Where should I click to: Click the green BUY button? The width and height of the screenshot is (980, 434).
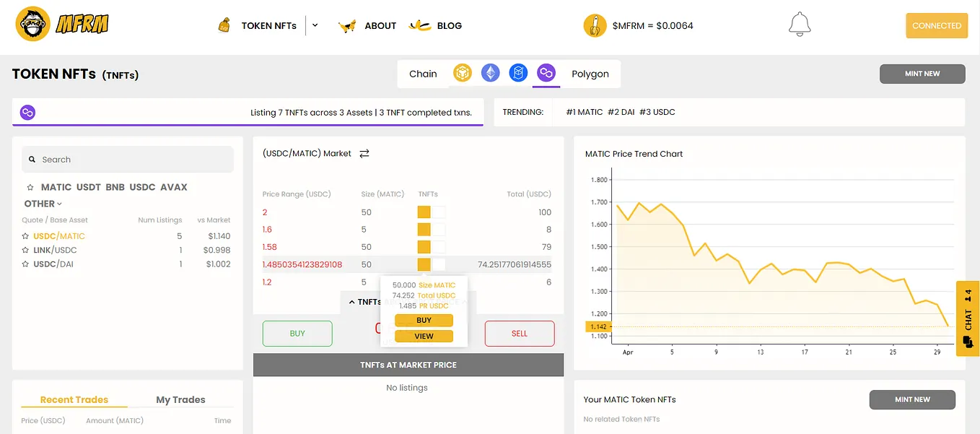pyautogui.click(x=297, y=334)
